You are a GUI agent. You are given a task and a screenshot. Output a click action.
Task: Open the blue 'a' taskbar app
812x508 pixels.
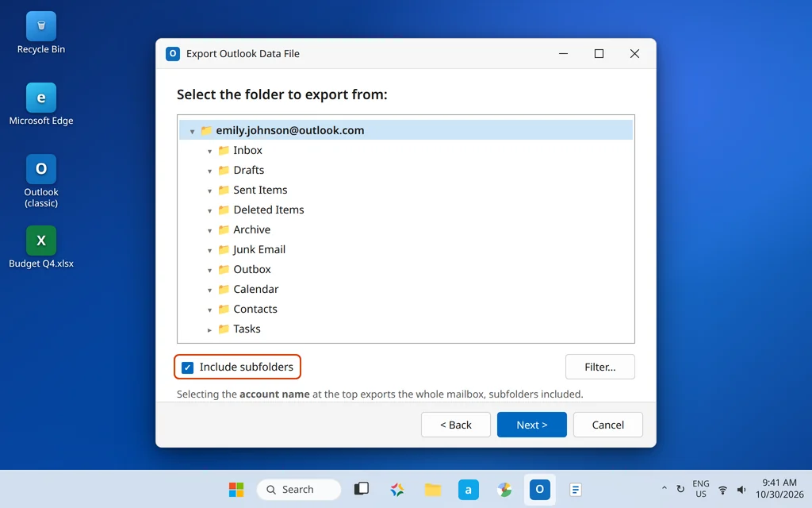click(x=468, y=489)
